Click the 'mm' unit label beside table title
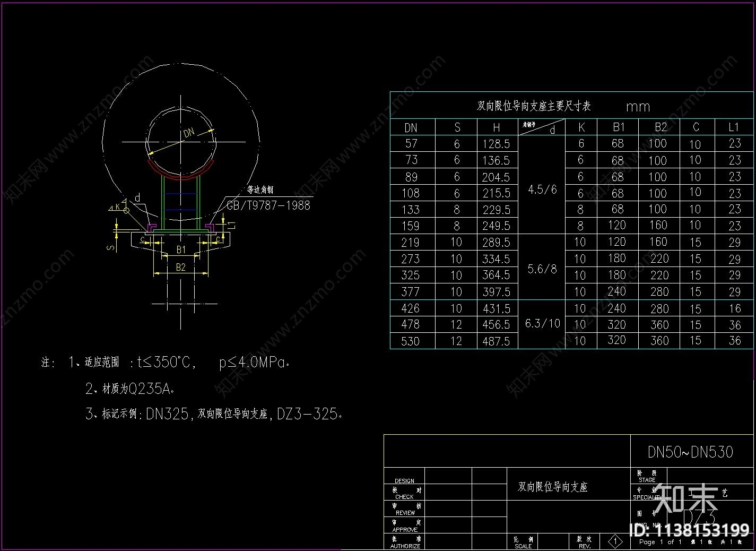Viewport: 756px width, 551px height. coord(638,107)
